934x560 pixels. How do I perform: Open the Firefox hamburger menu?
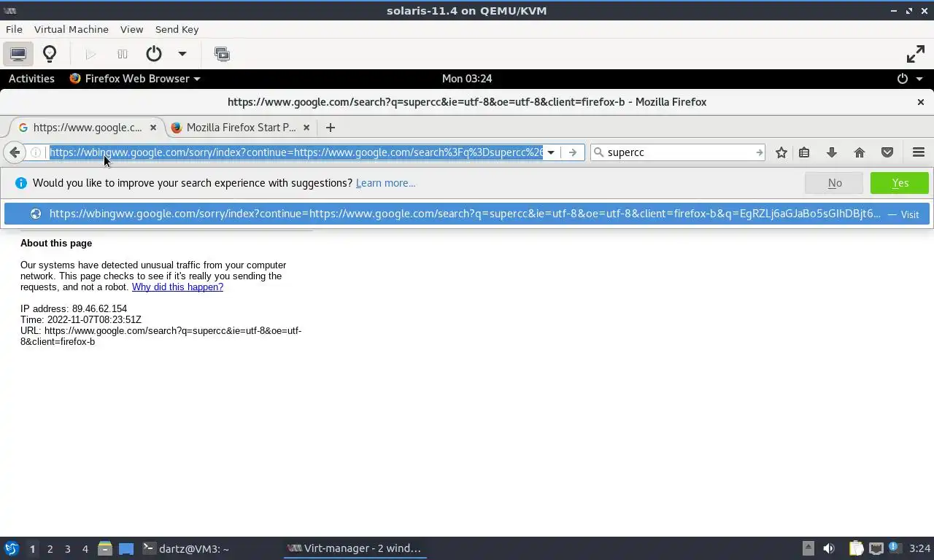click(919, 152)
